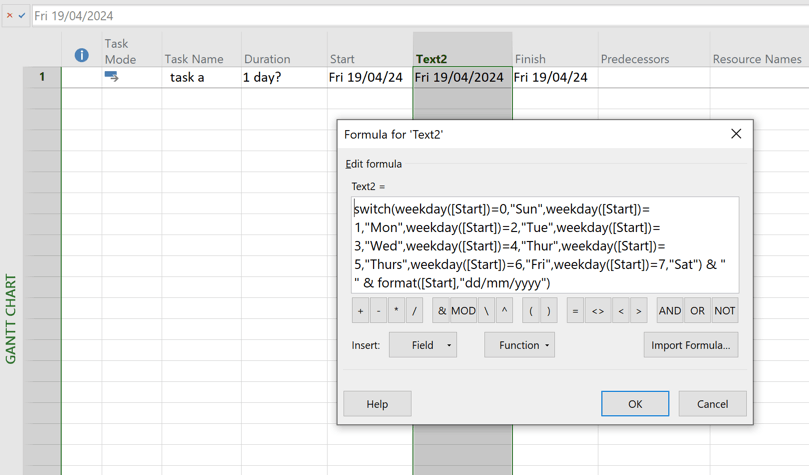Insert the ampersand concatenation operator
809x475 pixels.
pyautogui.click(x=442, y=310)
